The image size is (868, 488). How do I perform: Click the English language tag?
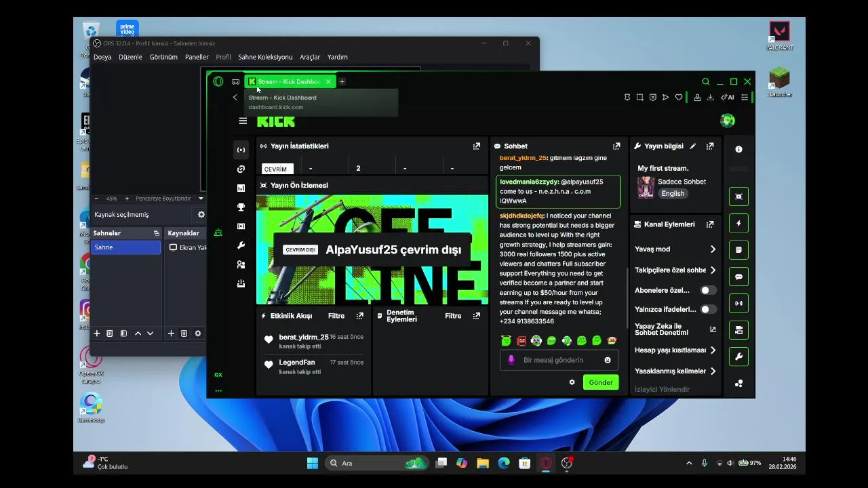673,193
